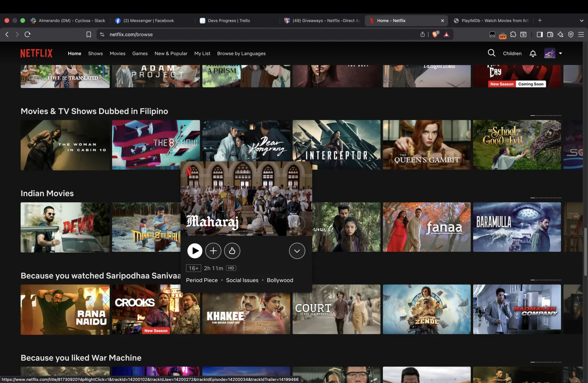Open the Badmaash Company thumbnail

pos(517,309)
